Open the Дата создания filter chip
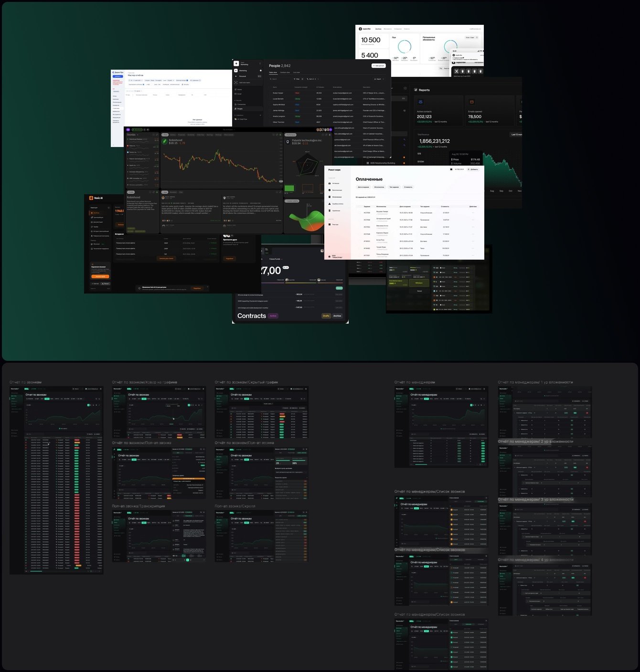640x672 pixels. 363,187
